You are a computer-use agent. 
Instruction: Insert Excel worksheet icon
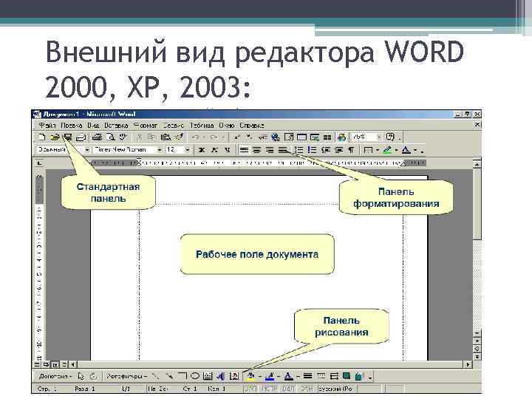[315, 137]
